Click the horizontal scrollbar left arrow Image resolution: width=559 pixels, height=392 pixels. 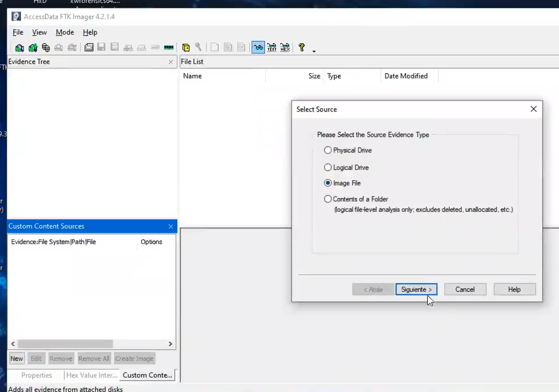click(13, 344)
